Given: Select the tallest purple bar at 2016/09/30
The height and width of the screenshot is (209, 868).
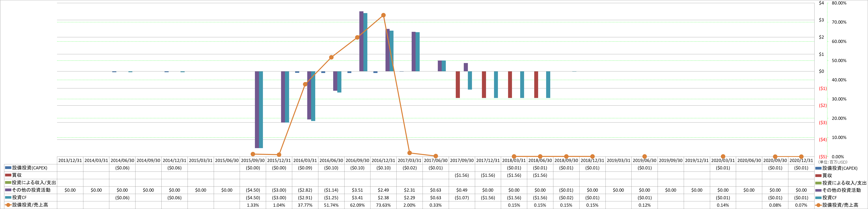Looking at the screenshot, I should (x=361, y=41).
